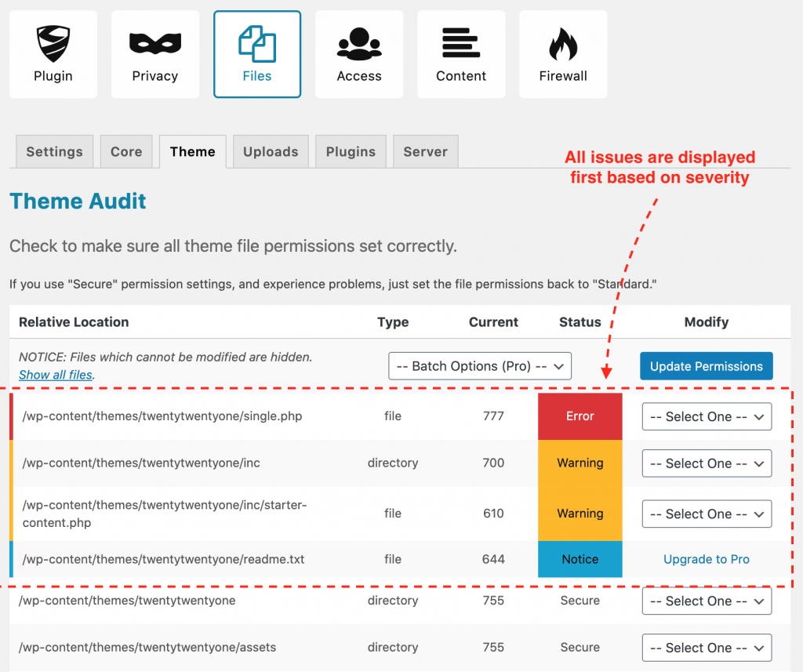Open Select One dropdown for twentytwentyone directory
This screenshot has width=803, height=672.
(x=707, y=601)
